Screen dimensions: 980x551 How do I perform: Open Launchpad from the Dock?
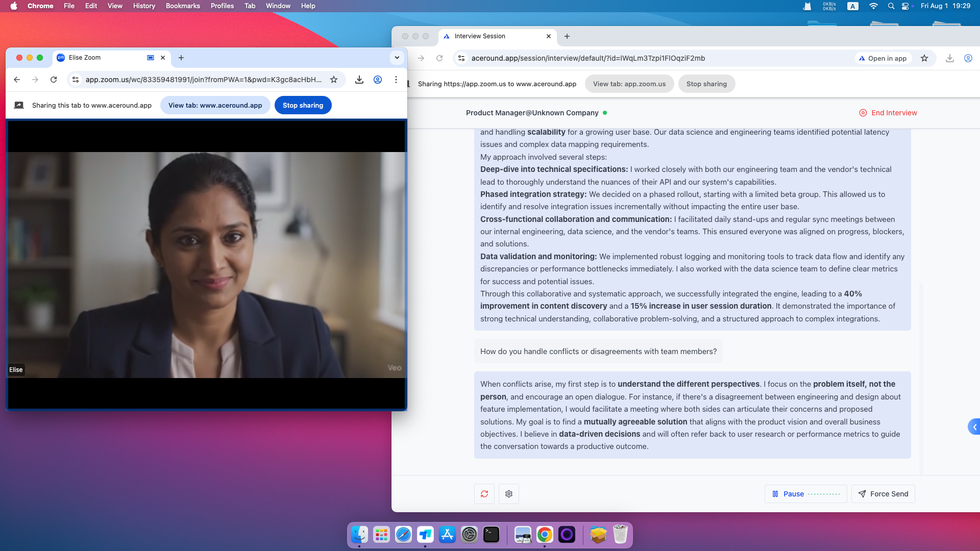click(x=381, y=535)
